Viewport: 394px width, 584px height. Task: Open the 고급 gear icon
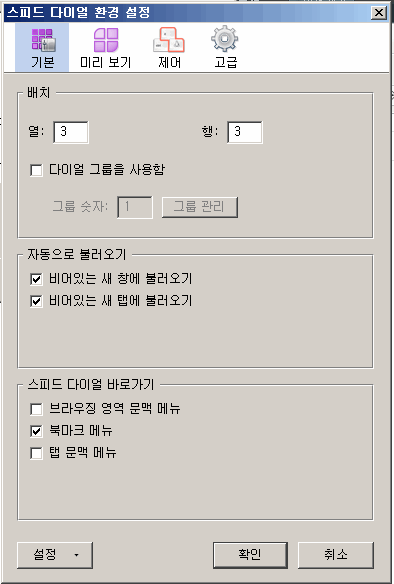tap(225, 39)
